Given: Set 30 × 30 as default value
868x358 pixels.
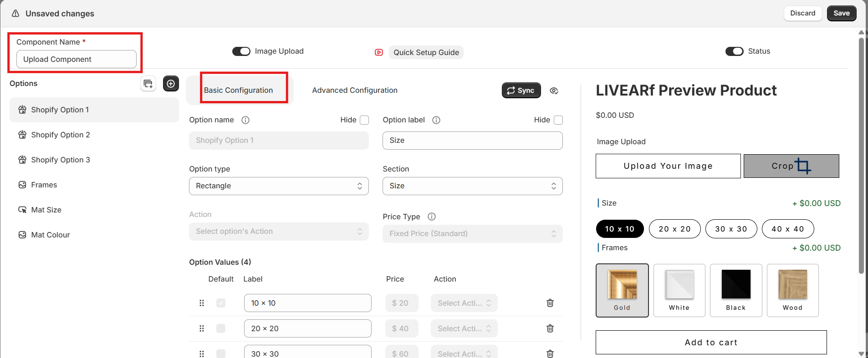Looking at the screenshot, I should (221, 353).
